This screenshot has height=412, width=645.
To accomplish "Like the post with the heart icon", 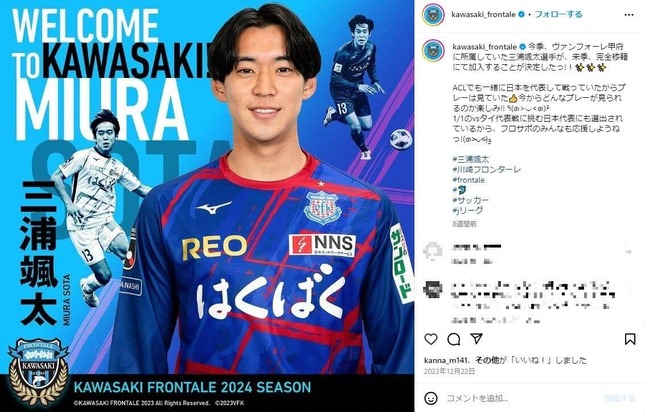I will coord(431,339).
